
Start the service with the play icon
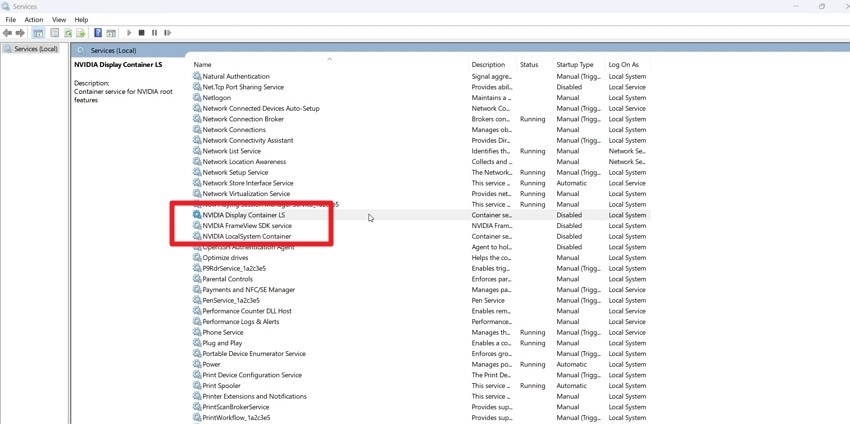[129, 33]
